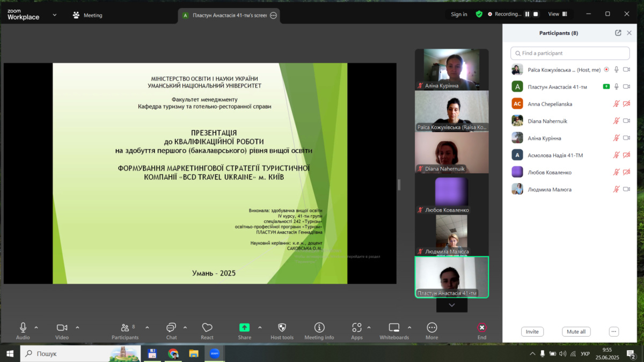Open the taskbar notification center icon
644x362 pixels.
coord(632,354)
